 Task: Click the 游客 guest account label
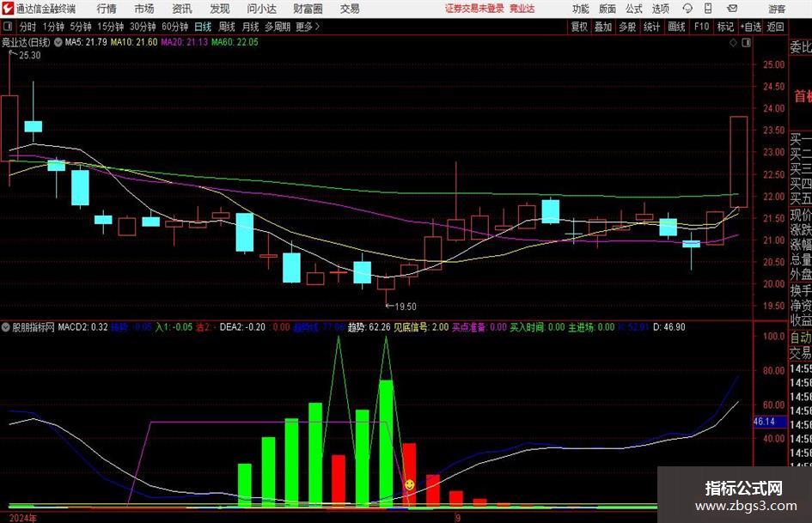(x=777, y=9)
